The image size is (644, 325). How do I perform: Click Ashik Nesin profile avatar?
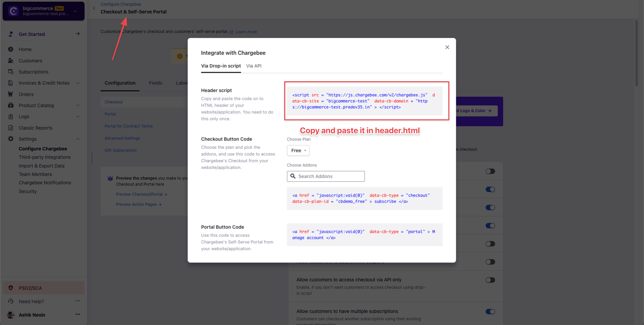click(x=11, y=315)
